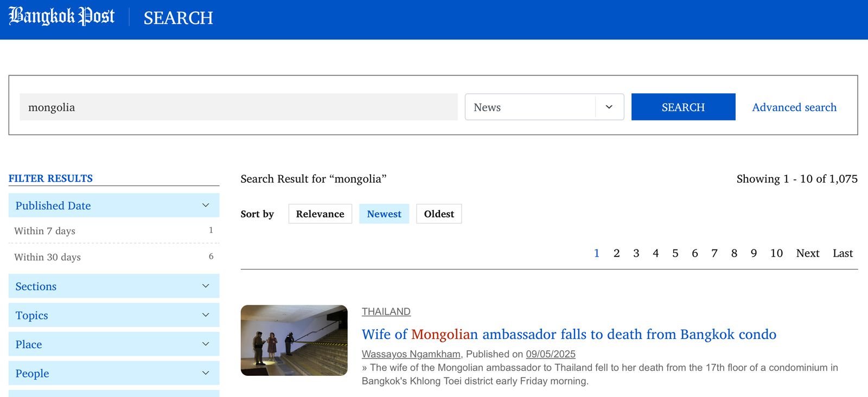This screenshot has height=397, width=868.
Task: Expand the People filter
Action: click(x=114, y=373)
